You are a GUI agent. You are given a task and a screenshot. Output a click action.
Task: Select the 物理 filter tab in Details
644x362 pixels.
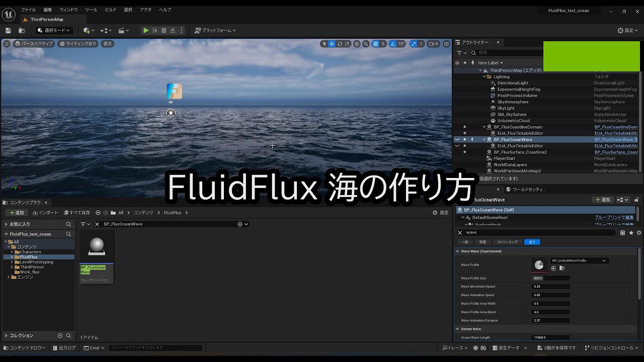pyautogui.click(x=482, y=242)
